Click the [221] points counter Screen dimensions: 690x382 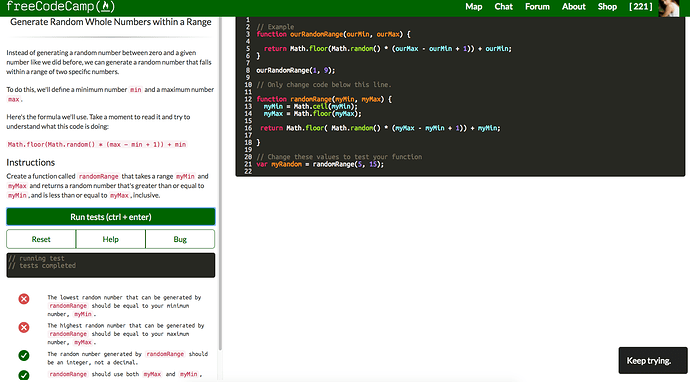640,7
